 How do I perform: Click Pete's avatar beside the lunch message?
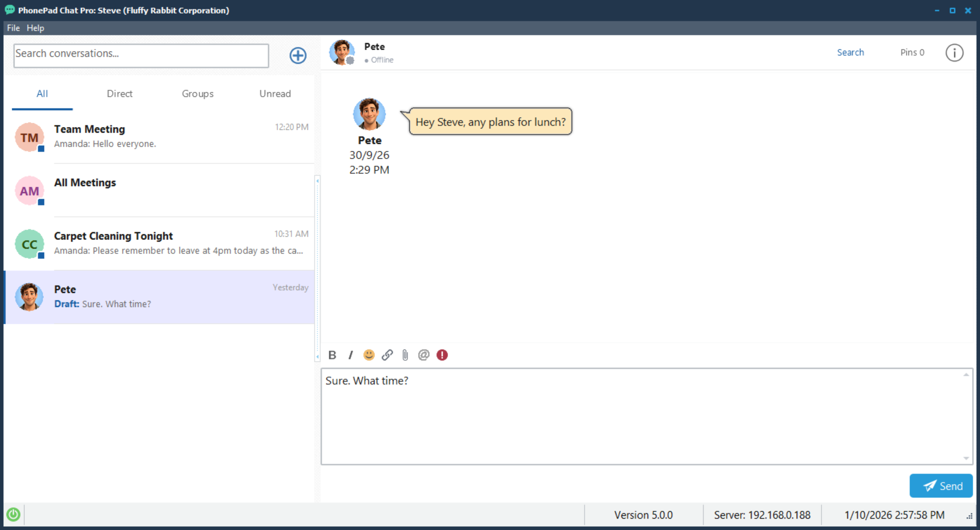tap(369, 114)
